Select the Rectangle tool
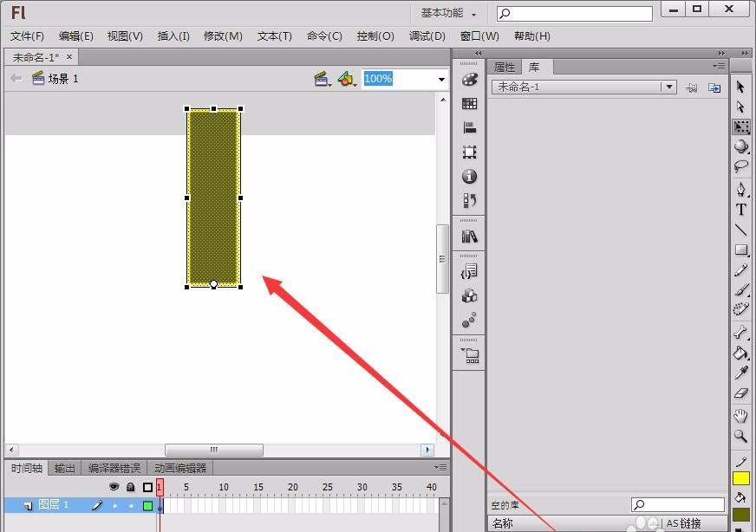 [x=741, y=250]
